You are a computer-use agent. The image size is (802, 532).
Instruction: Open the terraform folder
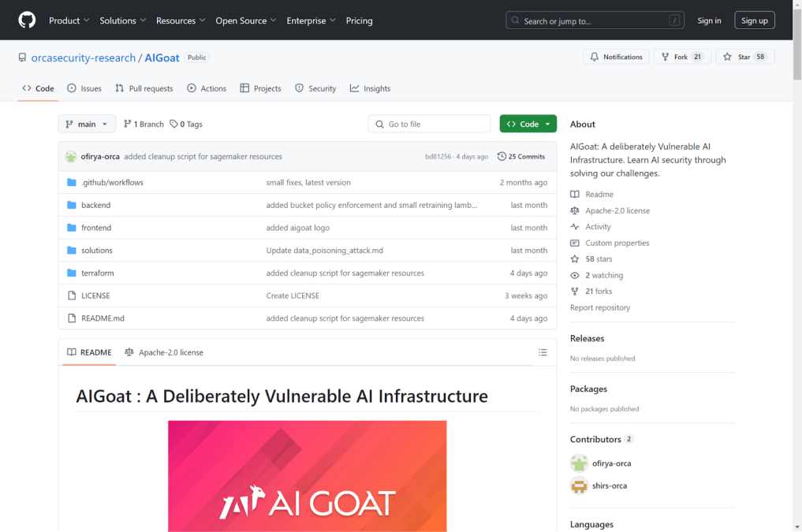(98, 273)
